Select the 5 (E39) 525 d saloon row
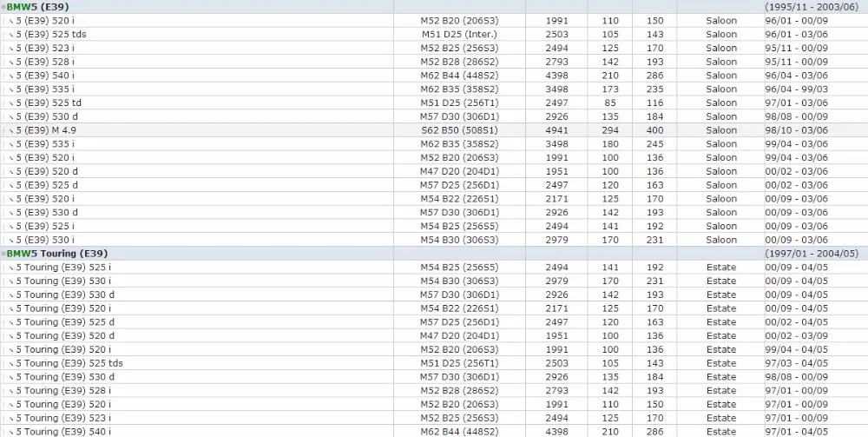This screenshot has width=868, height=437. point(434,185)
